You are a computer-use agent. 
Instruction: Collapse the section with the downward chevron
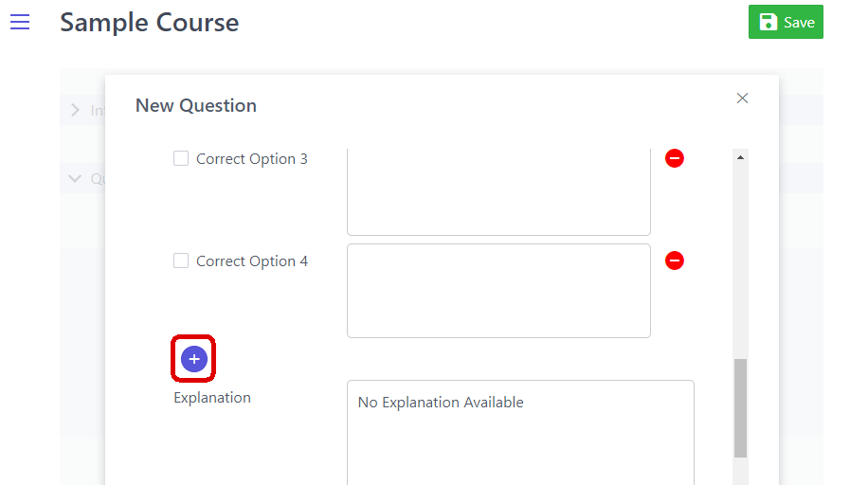point(76,178)
